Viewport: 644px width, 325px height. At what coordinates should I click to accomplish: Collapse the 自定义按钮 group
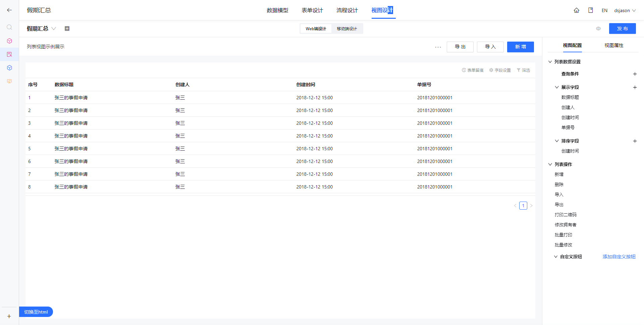[556, 257]
